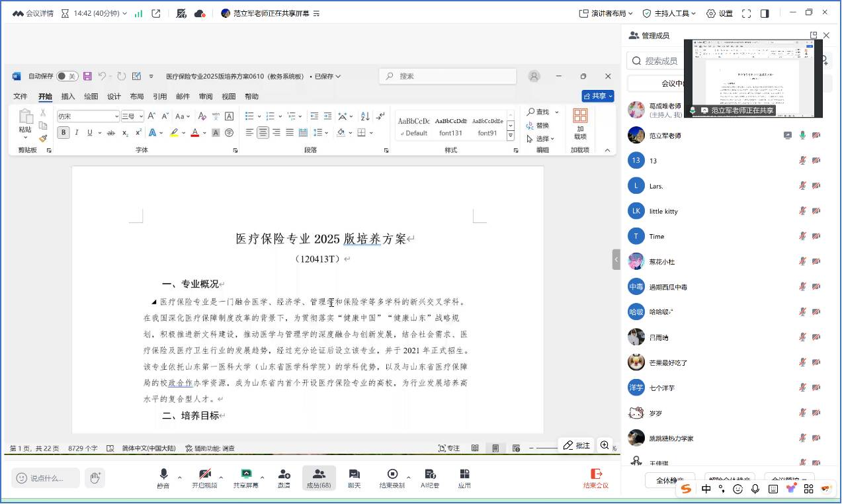Toggle the 自动保存 autosave switch in Word
The width and height of the screenshot is (842, 504).
click(x=67, y=76)
